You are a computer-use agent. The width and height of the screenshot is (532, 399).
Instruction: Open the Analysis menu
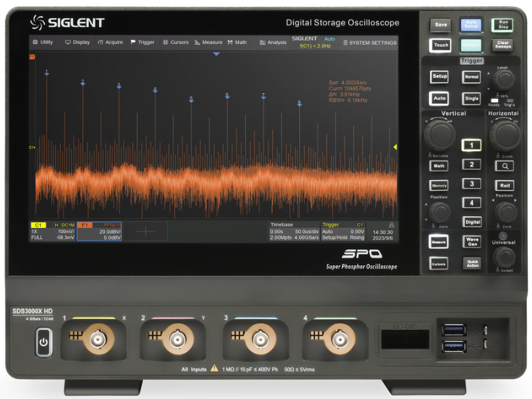pyautogui.click(x=273, y=42)
